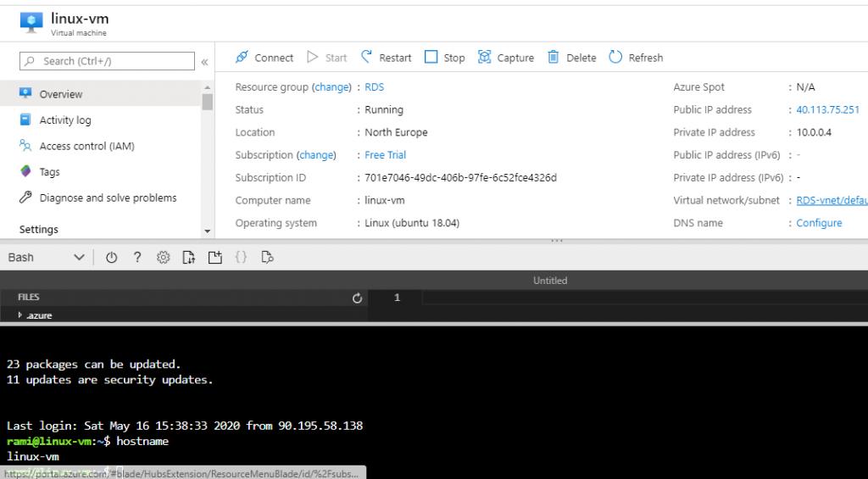
Task: Click the Untitled editor title
Action: pyautogui.click(x=549, y=281)
